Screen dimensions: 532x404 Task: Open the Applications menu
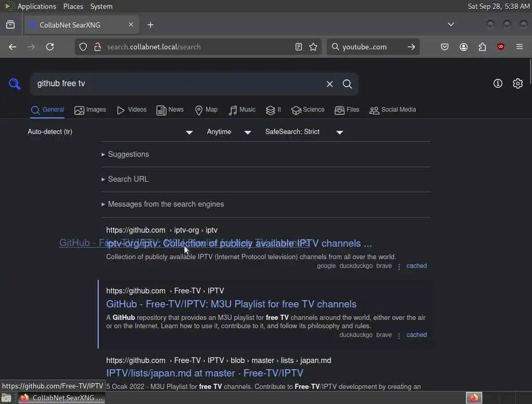tap(37, 6)
